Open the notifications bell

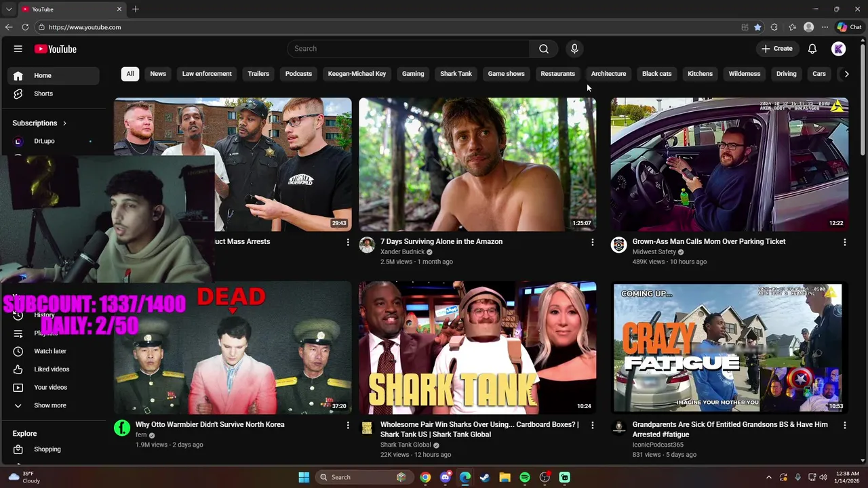(812, 49)
